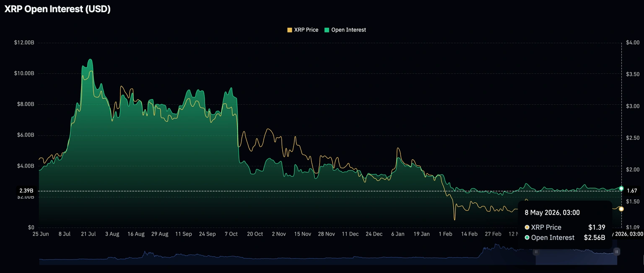Click the $4.00B left axis label
The image size is (644, 273).
click(x=25, y=166)
